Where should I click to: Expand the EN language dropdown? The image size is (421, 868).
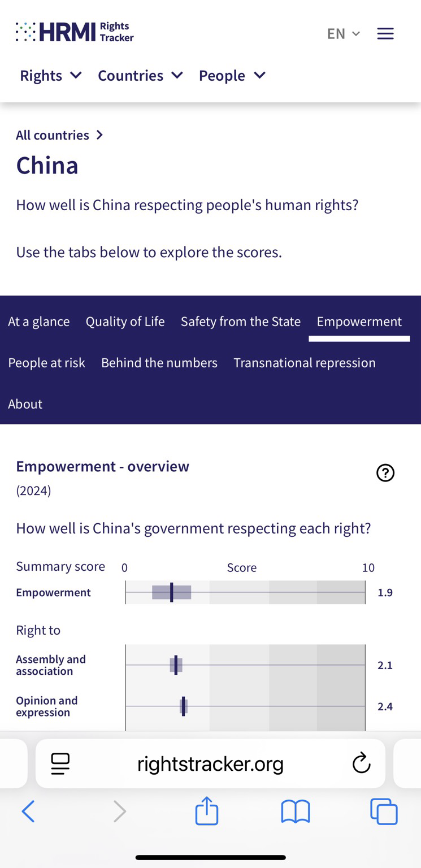click(344, 34)
